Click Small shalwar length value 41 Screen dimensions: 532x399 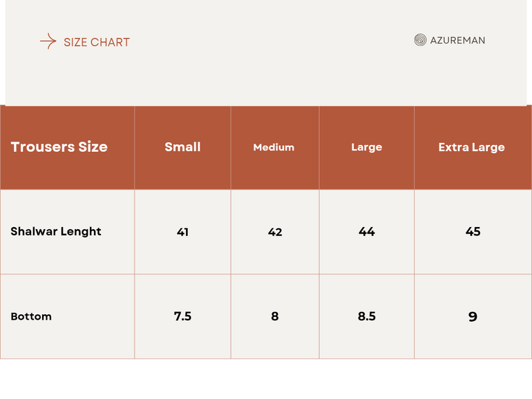pyautogui.click(x=182, y=233)
